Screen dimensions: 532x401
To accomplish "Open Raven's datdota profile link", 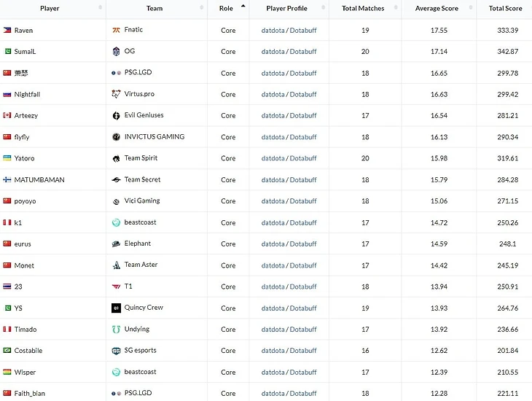I will coord(273,31).
